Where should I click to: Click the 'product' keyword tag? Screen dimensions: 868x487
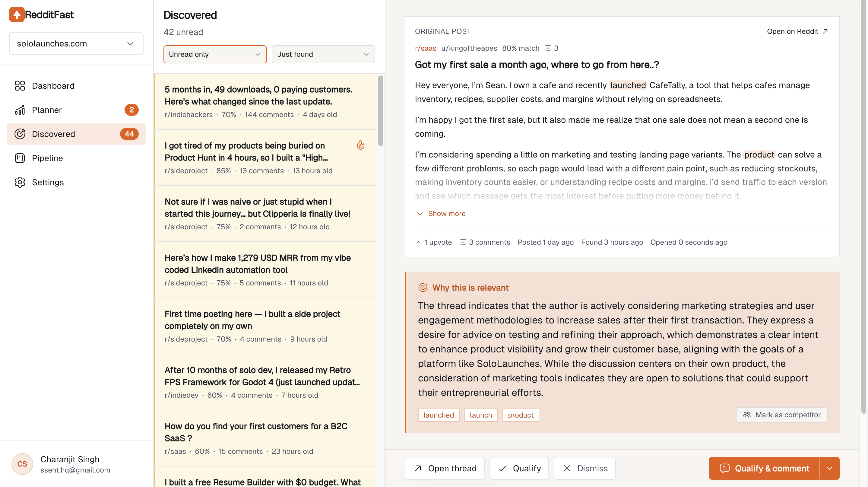pyautogui.click(x=521, y=415)
